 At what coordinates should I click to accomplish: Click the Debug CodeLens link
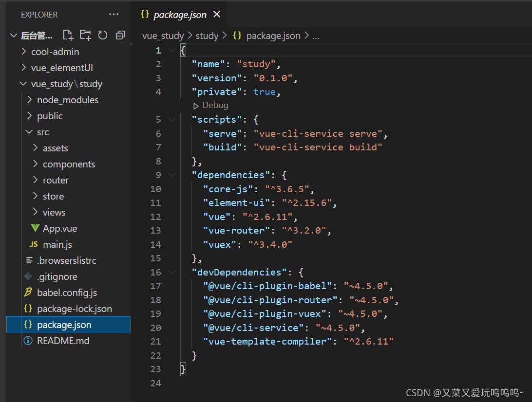[x=215, y=106]
